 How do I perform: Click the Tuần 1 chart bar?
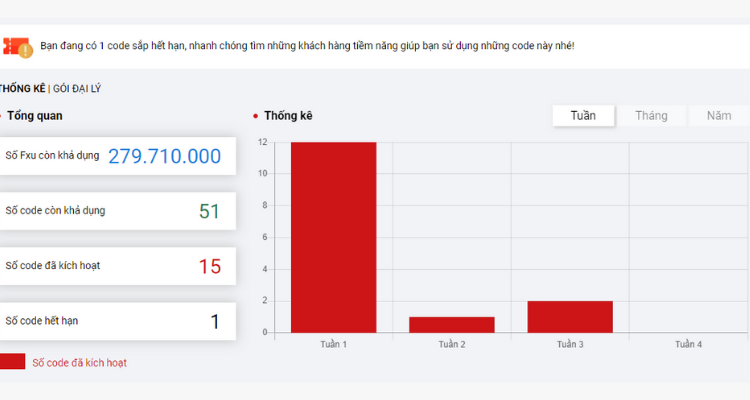pos(333,237)
